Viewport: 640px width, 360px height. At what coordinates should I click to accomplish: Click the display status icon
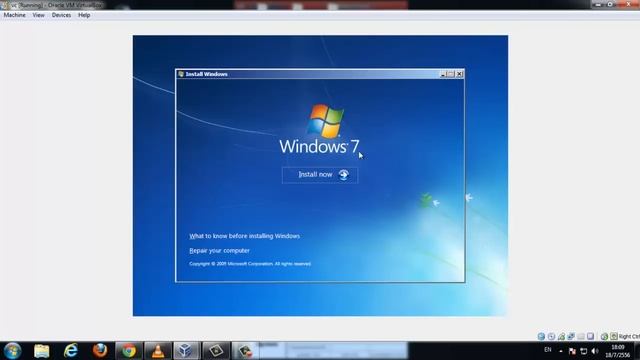(x=590, y=336)
